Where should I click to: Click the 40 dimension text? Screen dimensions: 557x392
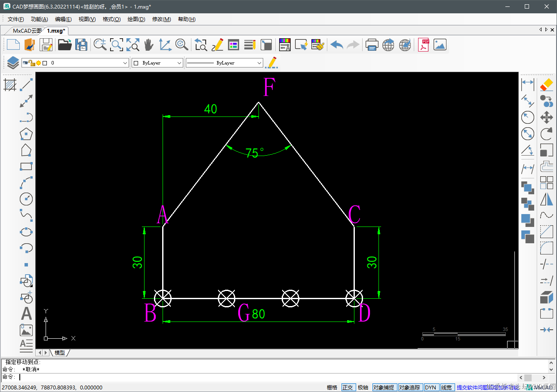210,109
